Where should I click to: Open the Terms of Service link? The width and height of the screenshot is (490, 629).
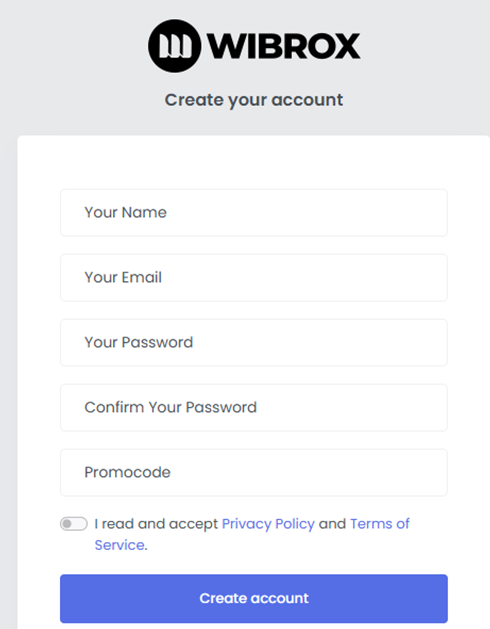(x=380, y=524)
